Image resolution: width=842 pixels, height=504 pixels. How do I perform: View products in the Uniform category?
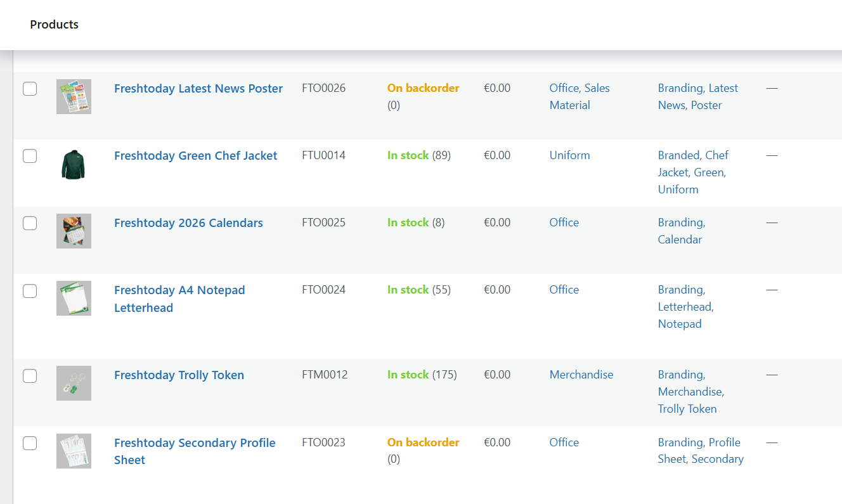click(569, 155)
